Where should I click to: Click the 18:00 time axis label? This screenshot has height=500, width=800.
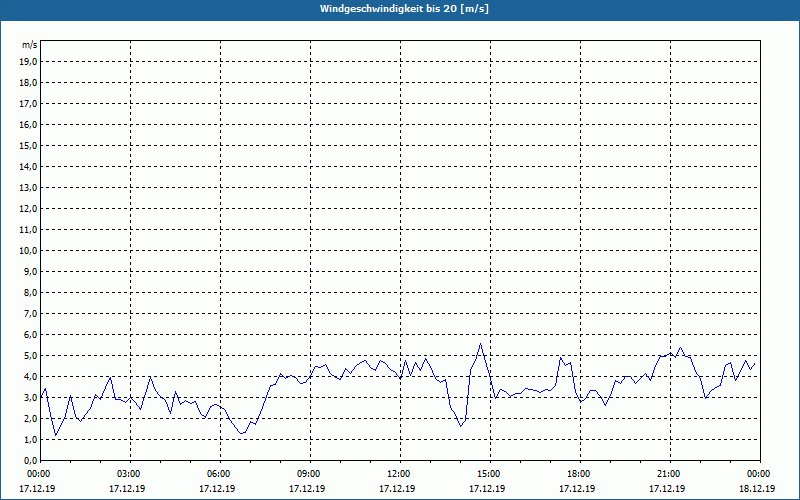click(x=580, y=474)
